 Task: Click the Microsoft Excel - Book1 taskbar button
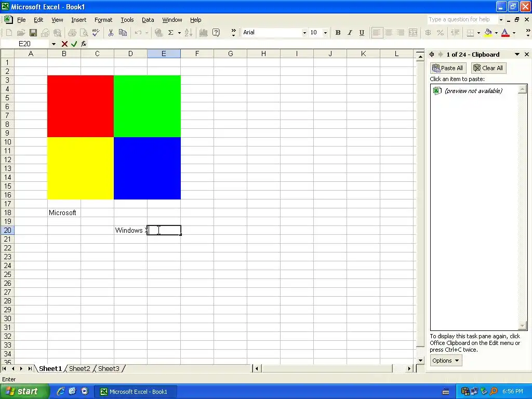coord(135,392)
